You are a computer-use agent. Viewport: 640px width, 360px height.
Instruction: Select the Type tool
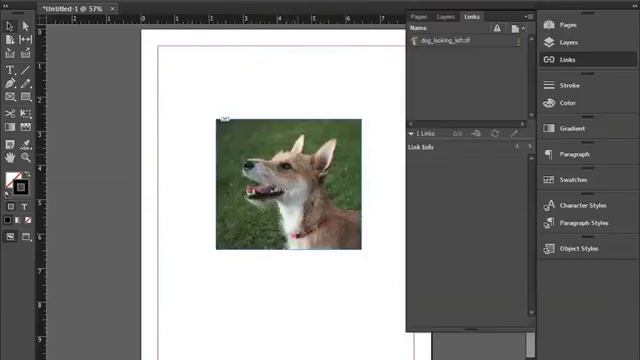(10, 70)
